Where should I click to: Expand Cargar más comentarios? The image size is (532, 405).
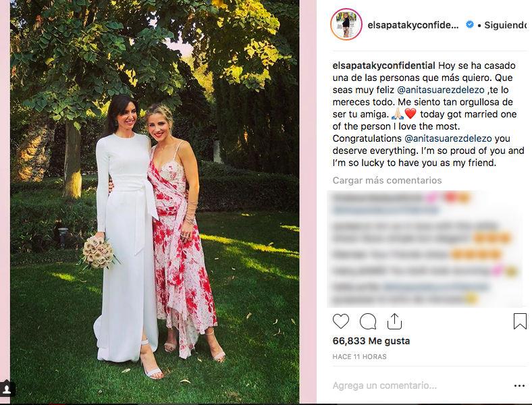click(387, 180)
